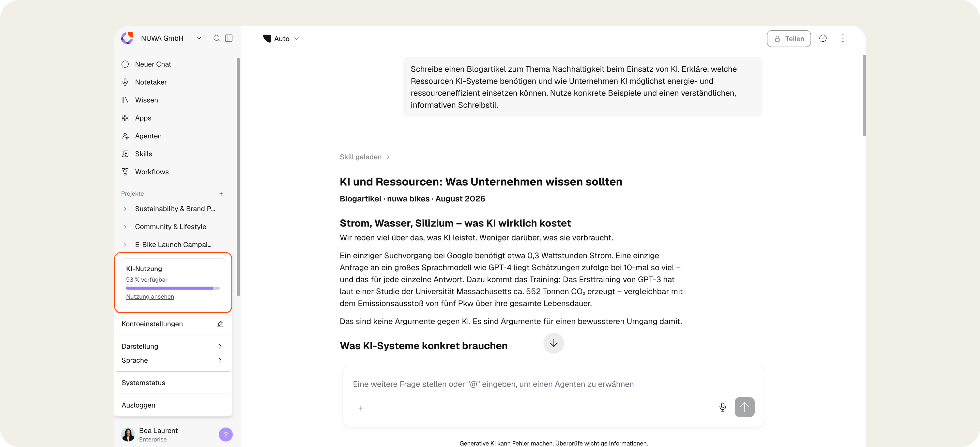Choose Ausloggen to sign out
This screenshot has width=980, height=447.
(173, 405)
